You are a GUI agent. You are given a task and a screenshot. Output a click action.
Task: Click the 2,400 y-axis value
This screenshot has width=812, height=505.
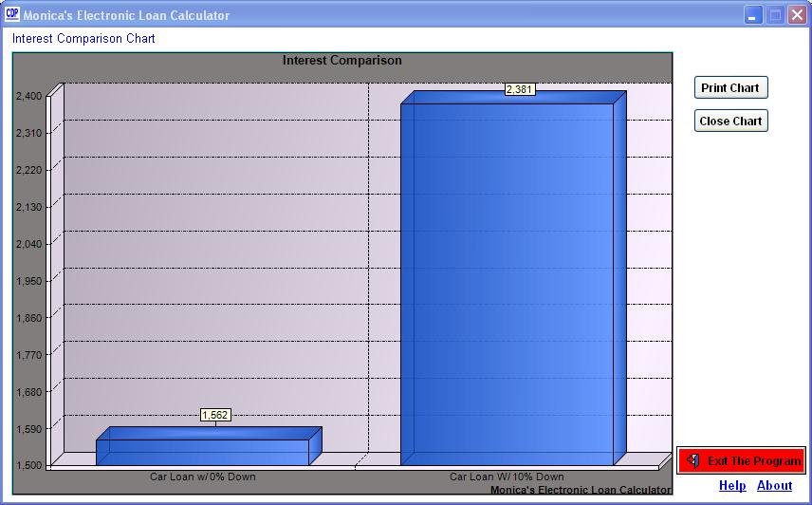pyautogui.click(x=29, y=96)
